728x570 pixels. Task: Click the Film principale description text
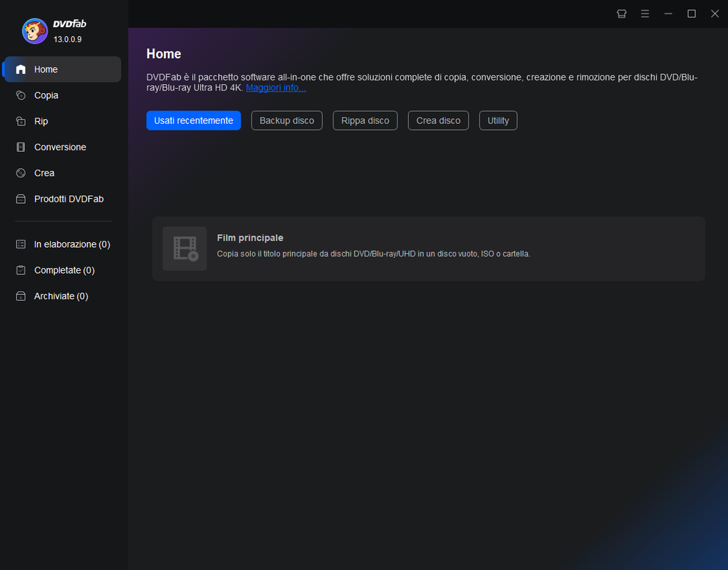(x=373, y=254)
